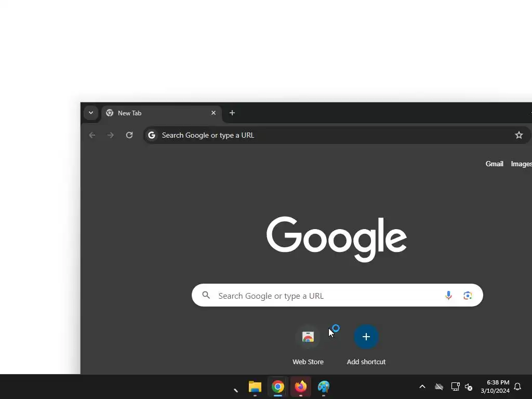Open the Images link
The height and width of the screenshot is (399, 532).
tap(522, 164)
